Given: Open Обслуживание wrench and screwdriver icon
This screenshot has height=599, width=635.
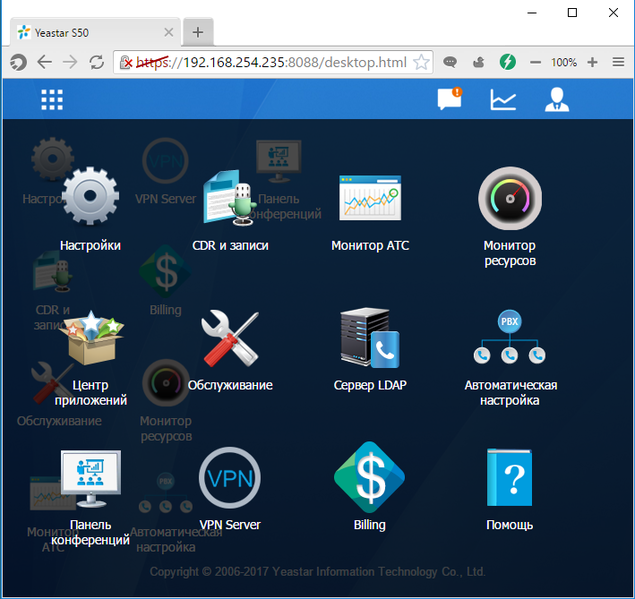Looking at the screenshot, I should coord(230,339).
